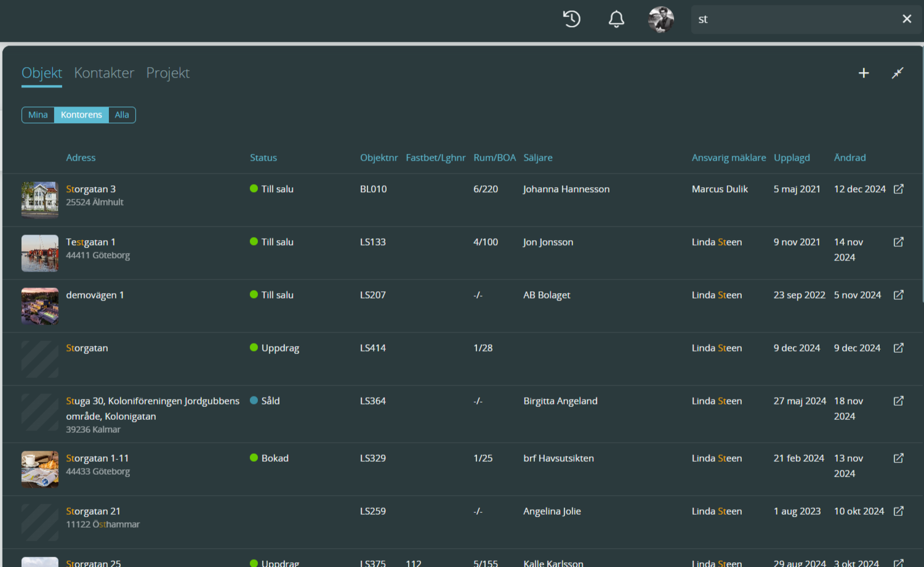924x567 pixels.
Task: Click object number LS329
Action: tap(373, 458)
